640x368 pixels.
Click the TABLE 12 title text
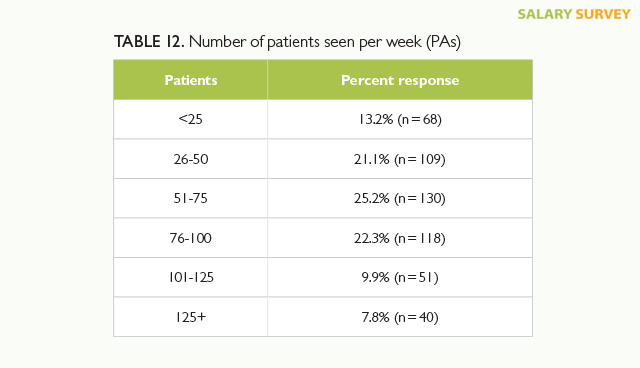point(287,42)
